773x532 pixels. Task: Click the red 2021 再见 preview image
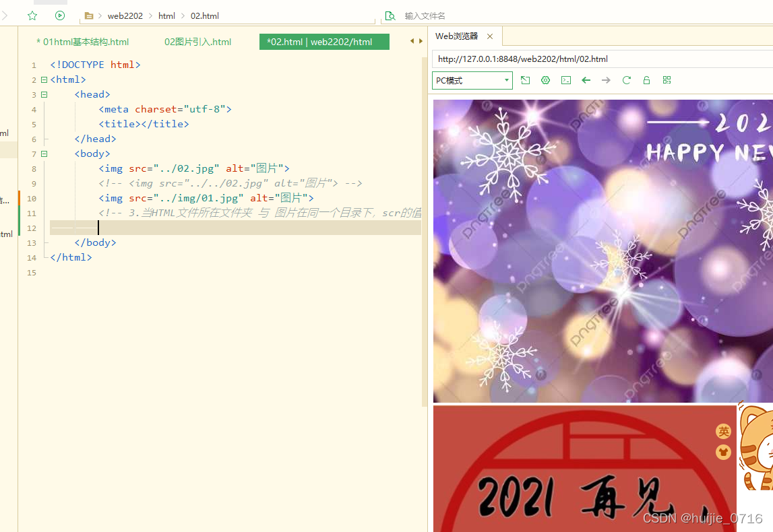pos(585,469)
